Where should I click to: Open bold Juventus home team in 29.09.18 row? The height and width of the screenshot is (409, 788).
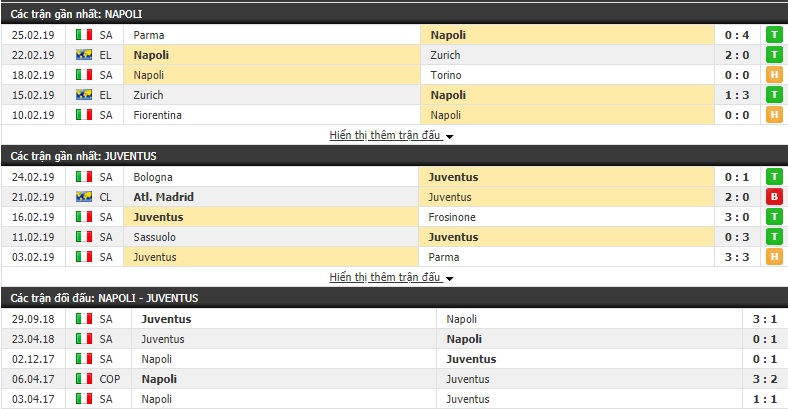(166, 319)
